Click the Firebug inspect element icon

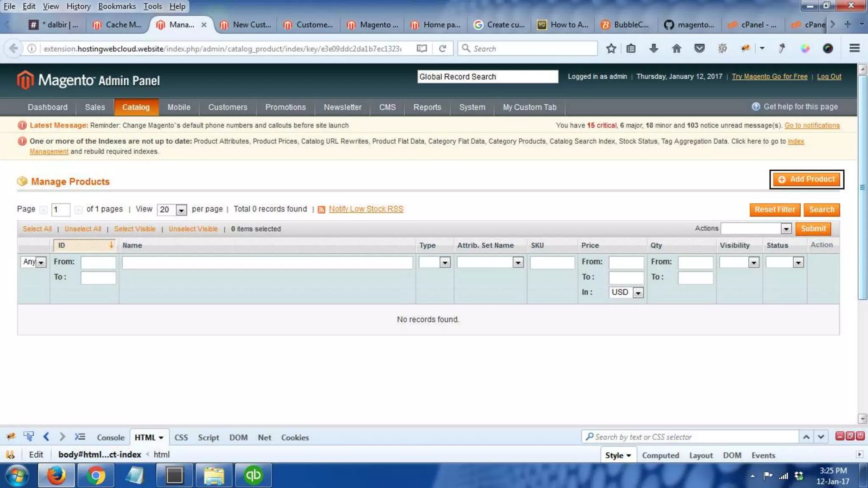tap(28, 437)
